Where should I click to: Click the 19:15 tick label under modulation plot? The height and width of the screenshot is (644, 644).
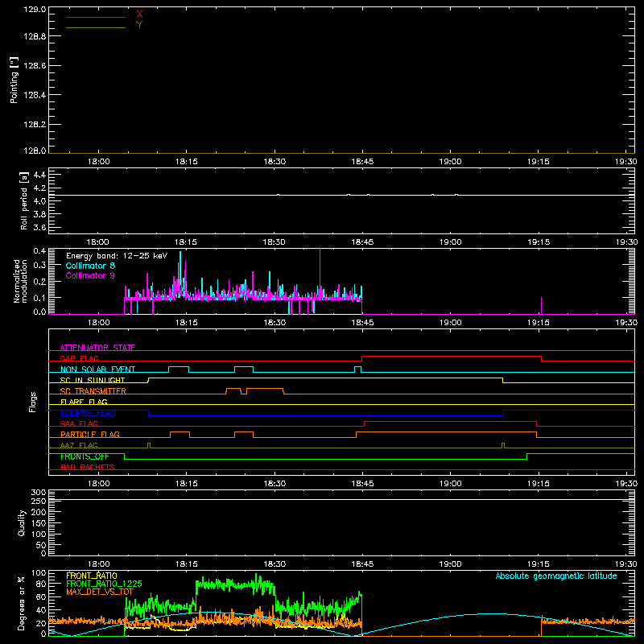click(x=538, y=323)
